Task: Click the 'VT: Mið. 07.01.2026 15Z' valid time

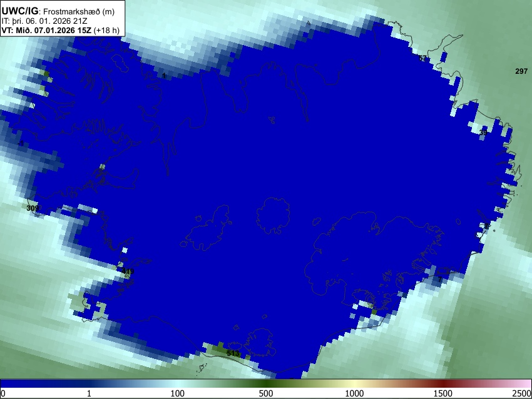Action: (46, 30)
